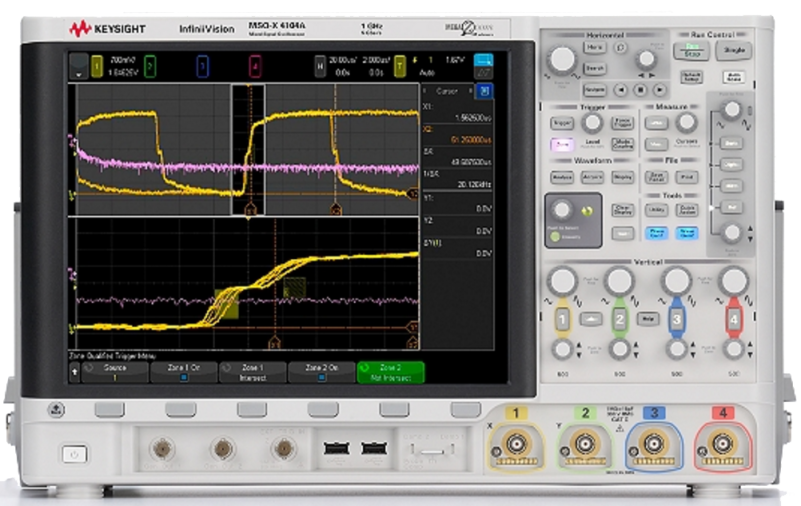
Task: Tap the green channel 2 badge on screen
Action: [150, 66]
